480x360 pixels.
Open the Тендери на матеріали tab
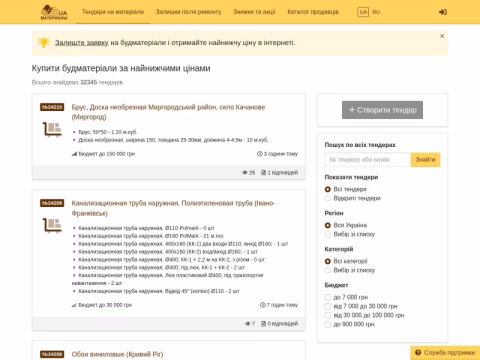click(113, 12)
